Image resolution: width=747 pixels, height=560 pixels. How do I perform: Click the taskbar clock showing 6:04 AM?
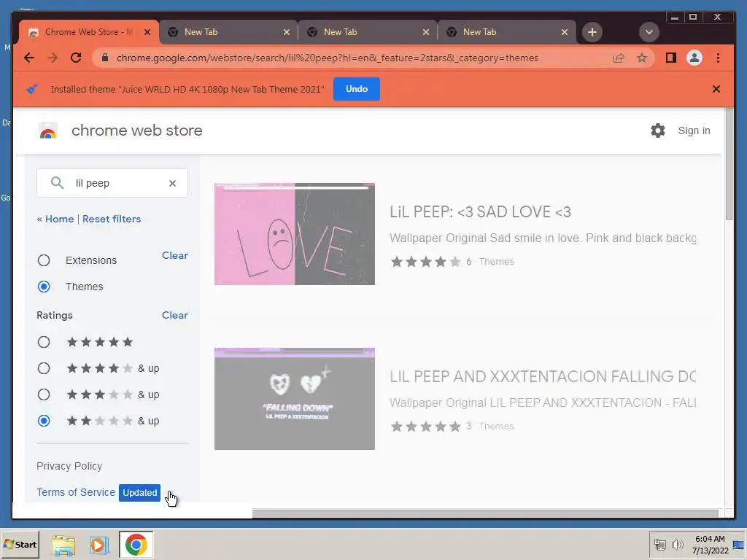coord(711,544)
